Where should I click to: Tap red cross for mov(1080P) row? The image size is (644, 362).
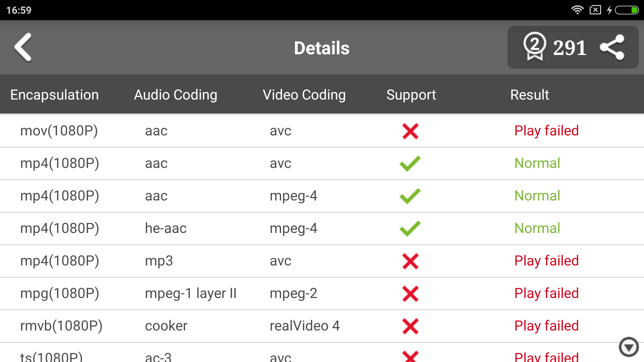click(410, 131)
